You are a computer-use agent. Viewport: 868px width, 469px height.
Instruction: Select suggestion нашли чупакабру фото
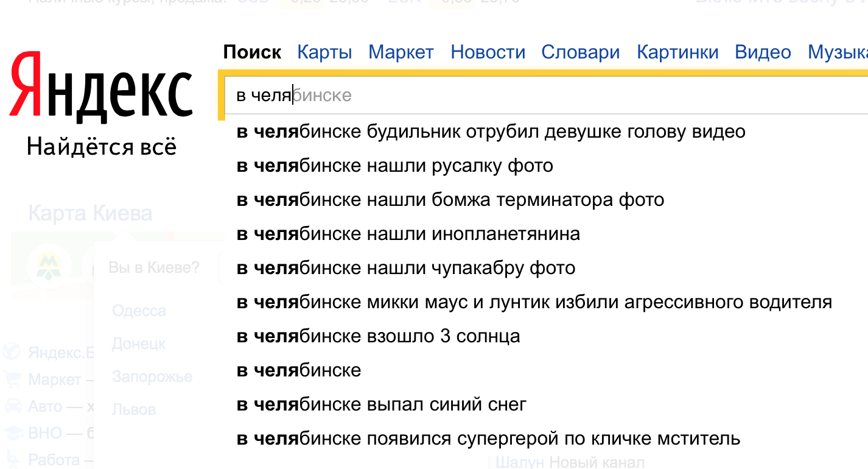(405, 268)
